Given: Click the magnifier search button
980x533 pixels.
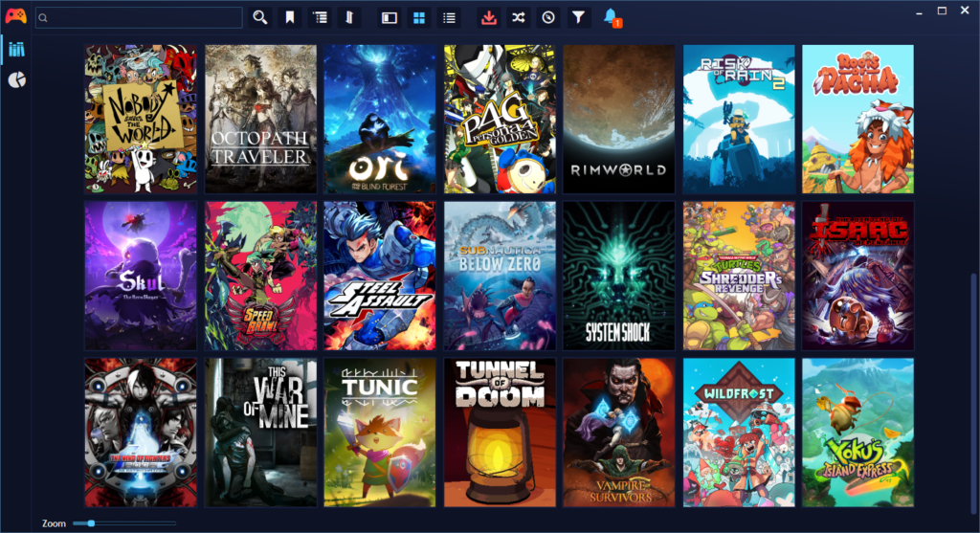Looking at the screenshot, I should pyautogui.click(x=260, y=17).
